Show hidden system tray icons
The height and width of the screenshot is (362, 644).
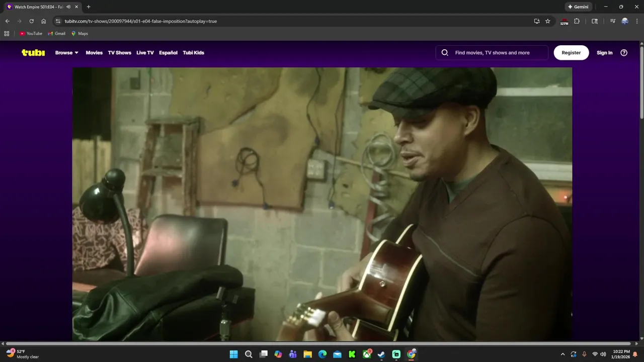[x=562, y=354]
